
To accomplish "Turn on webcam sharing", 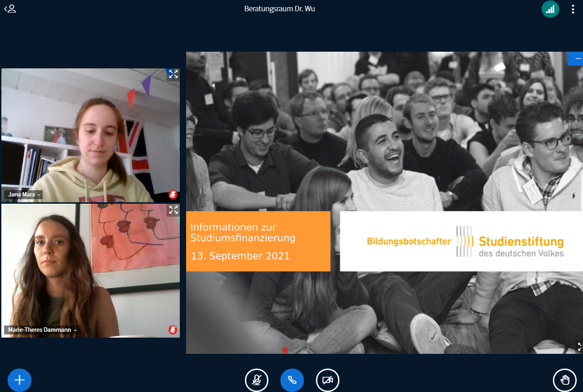I will click(328, 380).
